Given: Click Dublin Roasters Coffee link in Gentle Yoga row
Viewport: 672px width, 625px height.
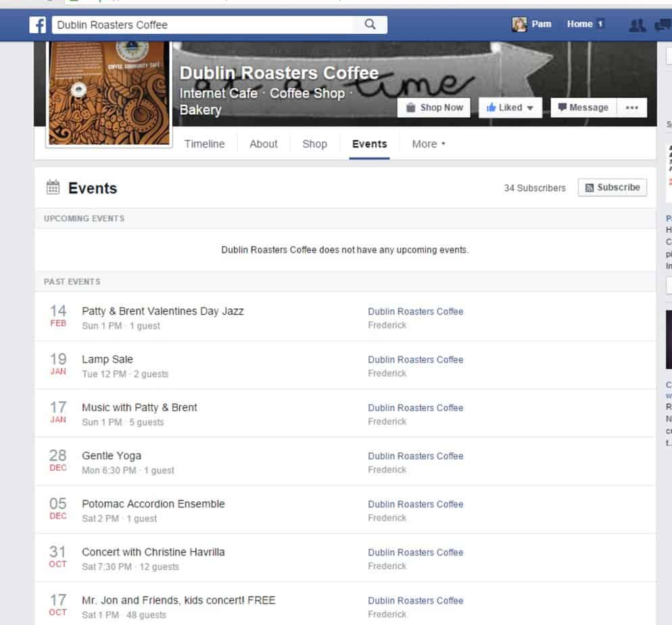Looking at the screenshot, I should pyautogui.click(x=415, y=456).
